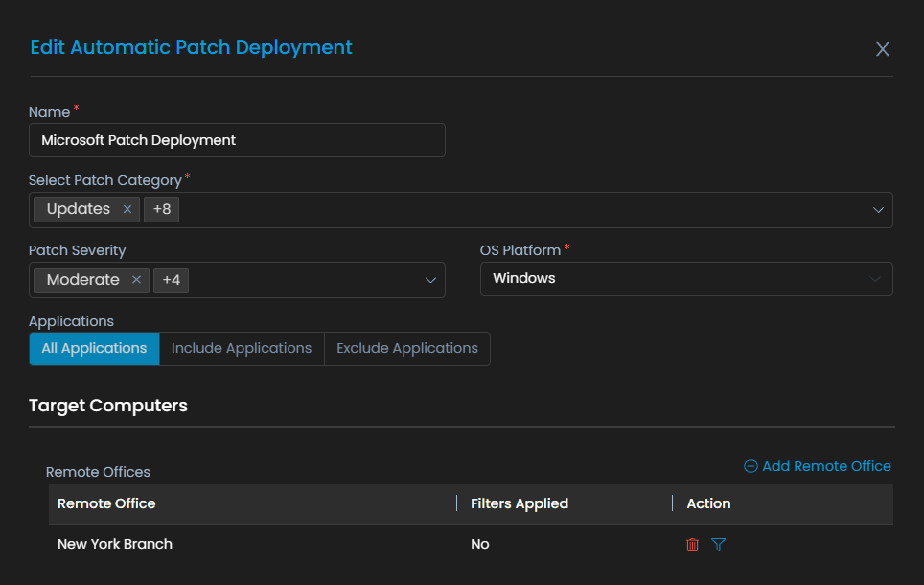Delete the New York Branch remote office
924x585 pixels.
[x=692, y=545]
